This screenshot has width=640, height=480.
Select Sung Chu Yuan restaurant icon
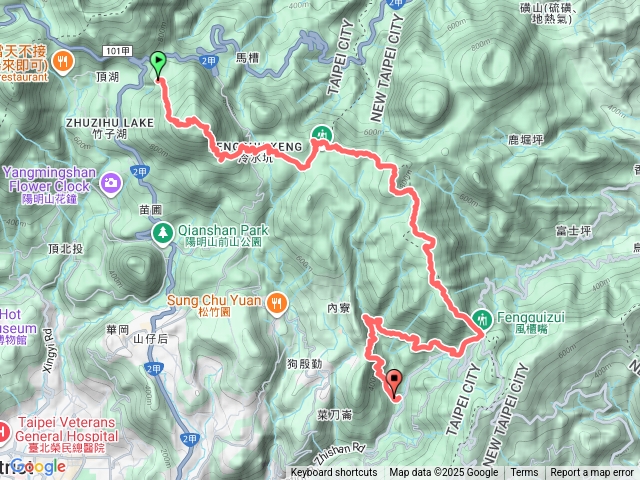277,303
